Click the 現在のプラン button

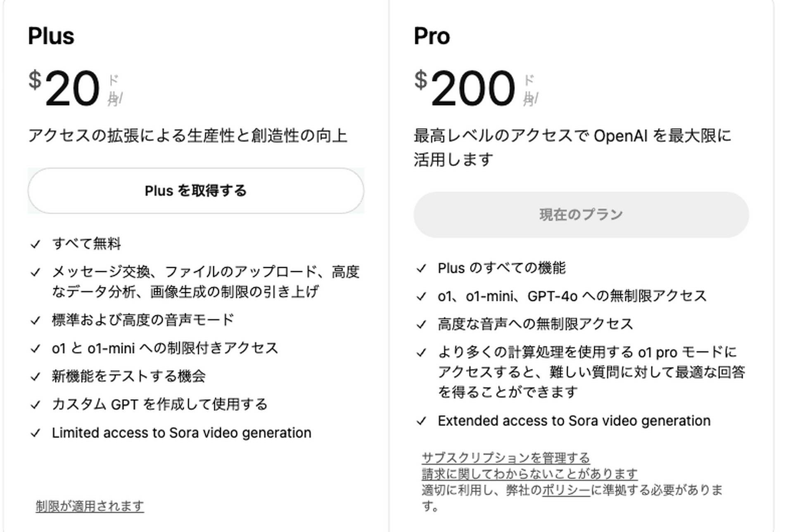(580, 214)
